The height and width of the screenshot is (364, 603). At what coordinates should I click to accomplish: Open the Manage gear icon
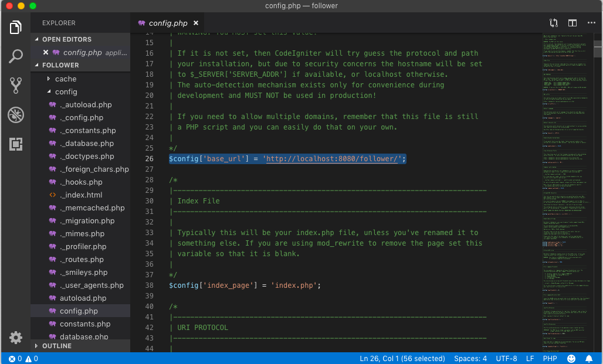coord(15,338)
